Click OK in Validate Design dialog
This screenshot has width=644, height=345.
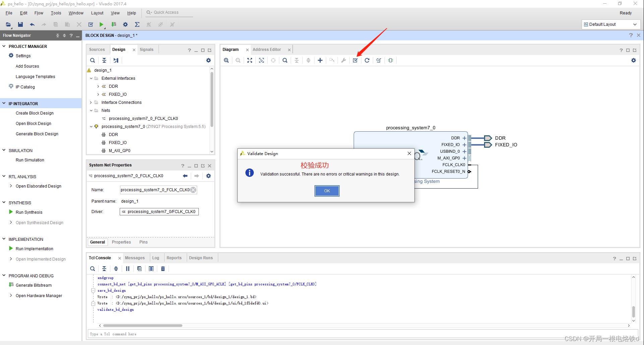(x=327, y=191)
